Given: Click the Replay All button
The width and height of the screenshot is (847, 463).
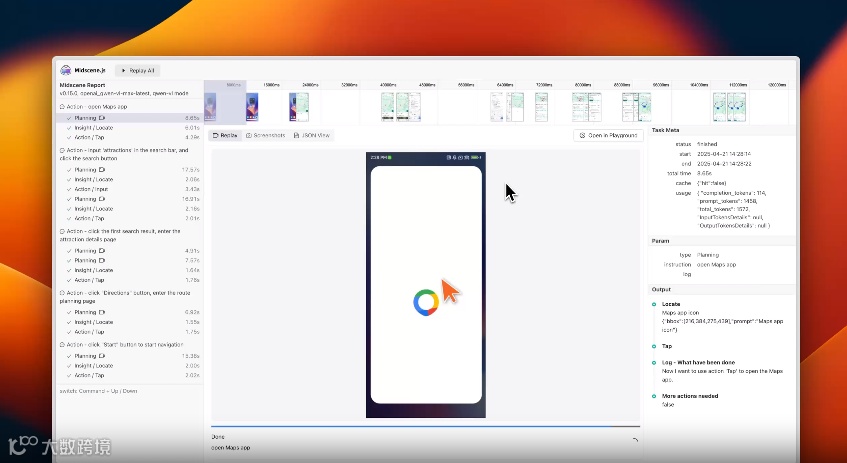Looking at the screenshot, I should 138,70.
